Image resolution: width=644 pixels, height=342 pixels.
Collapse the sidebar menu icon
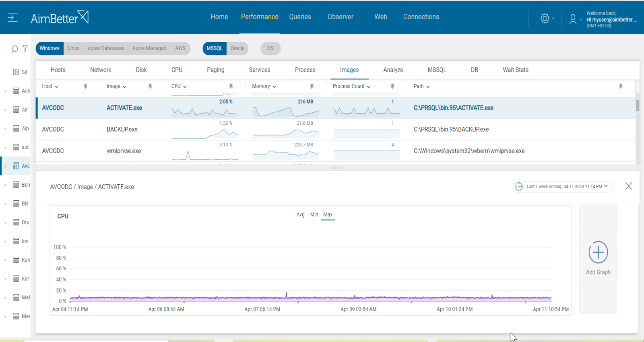(x=12, y=18)
